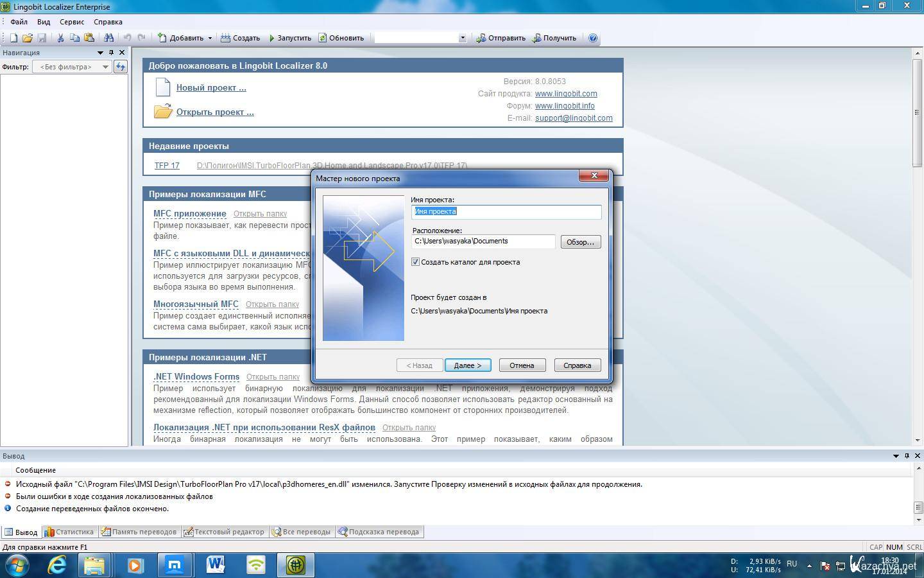The height and width of the screenshot is (578, 924).
Task: Switch to the Память переводов tab
Action: tap(138, 532)
